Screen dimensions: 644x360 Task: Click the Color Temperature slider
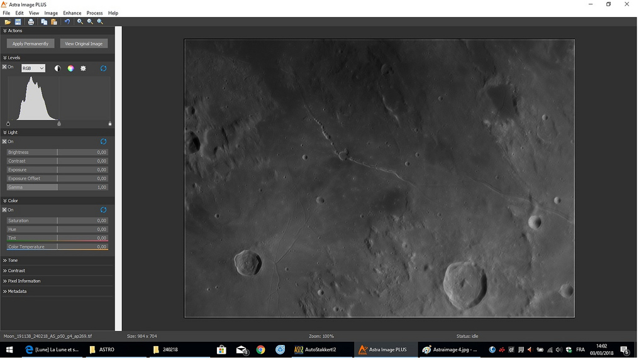coord(57,247)
